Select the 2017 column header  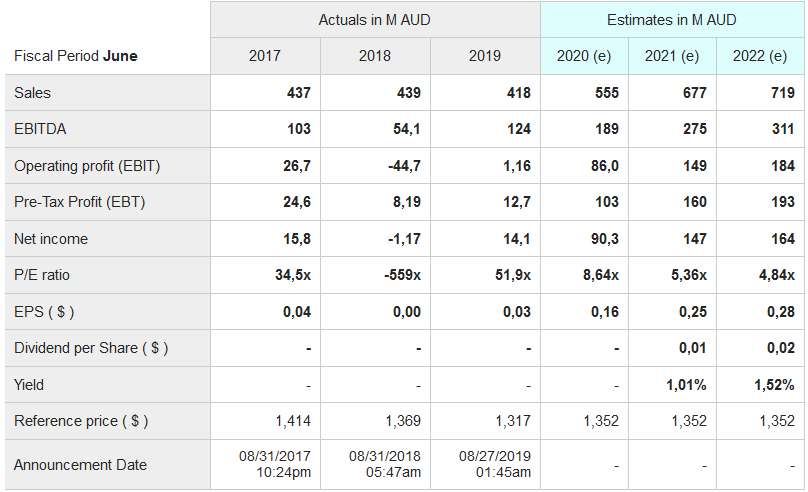click(x=265, y=56)
